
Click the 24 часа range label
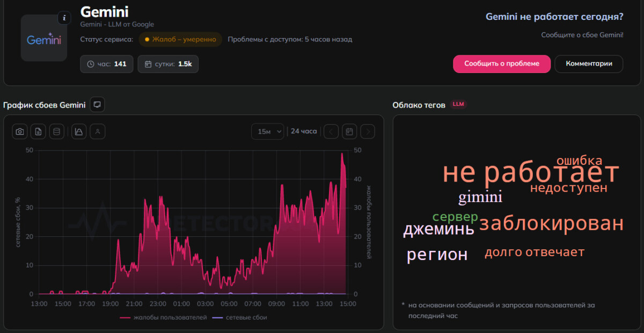(x=304, y=131)
